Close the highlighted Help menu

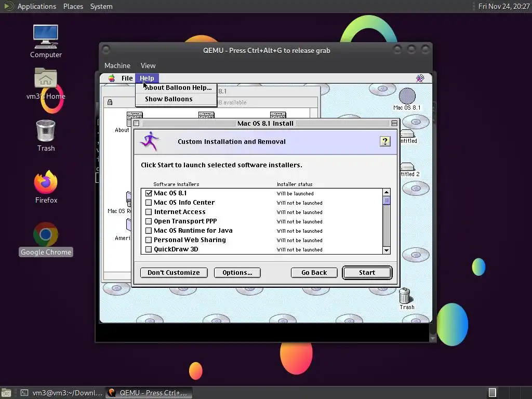tap(147, 78)
